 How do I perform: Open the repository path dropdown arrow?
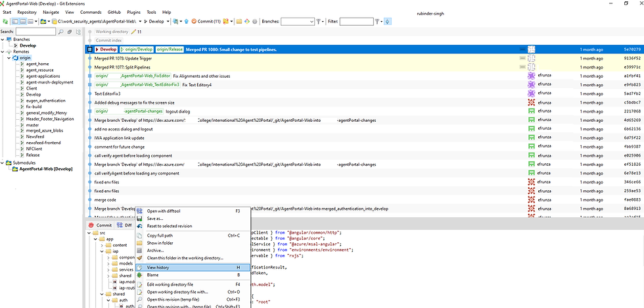(140, 21)
